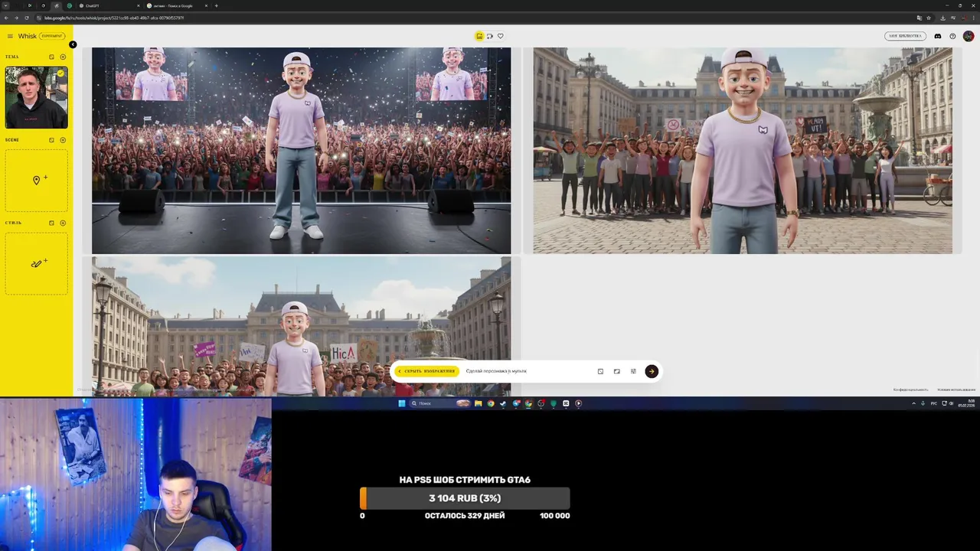Open the active Whisk browser tab
The width and height of the screenshot is (980, 551).
tap(56, 5)
